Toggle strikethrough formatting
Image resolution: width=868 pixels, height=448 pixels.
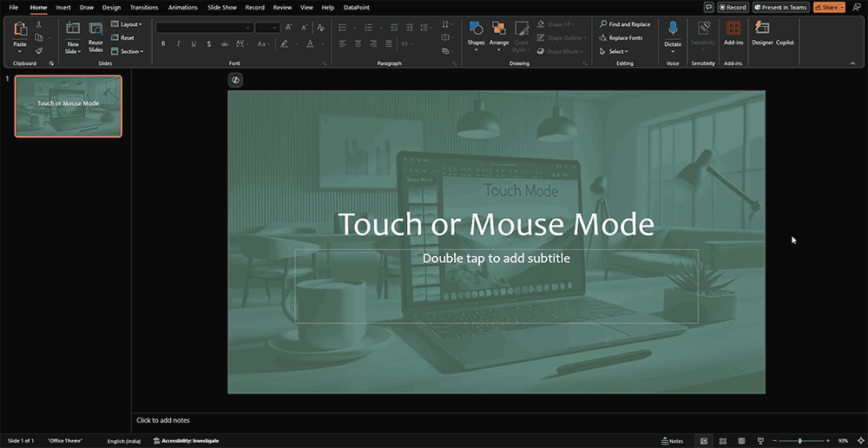tap(224, 43)
